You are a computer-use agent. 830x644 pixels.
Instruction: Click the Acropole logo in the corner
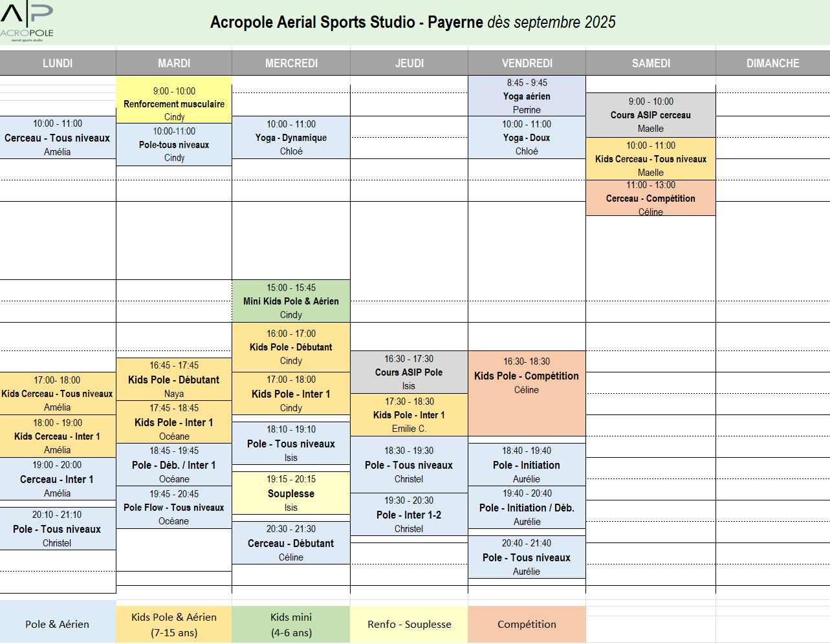27,22
